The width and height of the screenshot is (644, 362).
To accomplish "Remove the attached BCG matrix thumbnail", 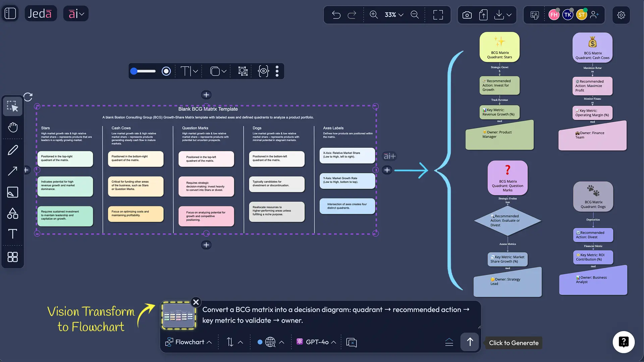I will pyautogui.click(x=196, y=302).
